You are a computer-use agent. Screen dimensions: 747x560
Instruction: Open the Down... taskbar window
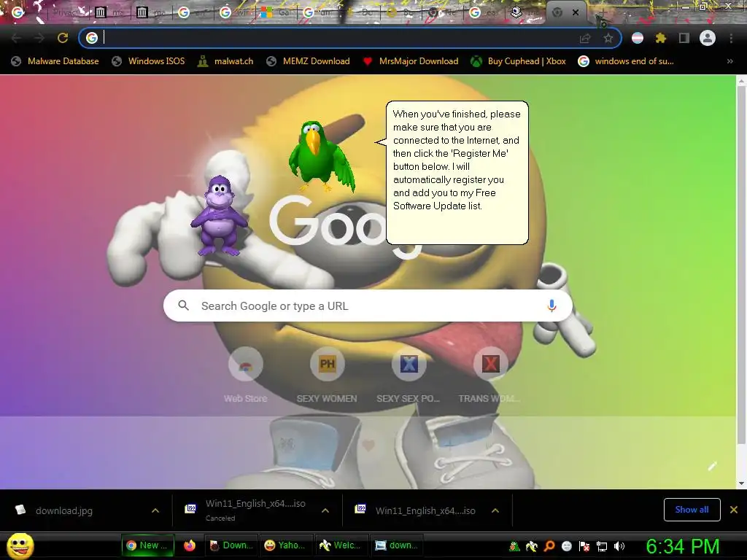tap(231, 545)
